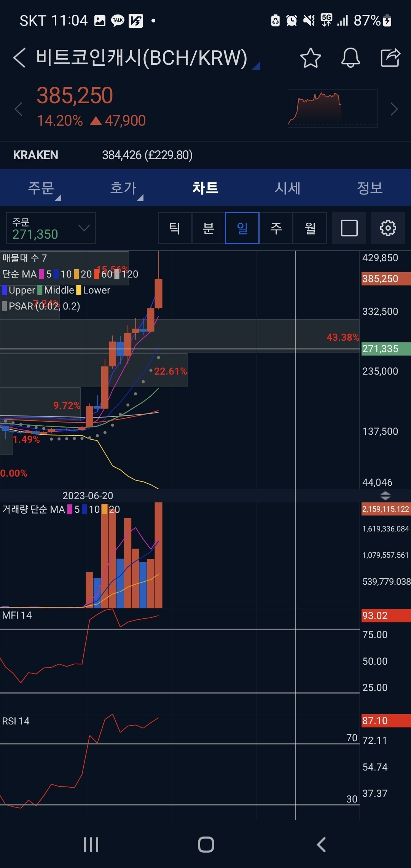Go to next coin with right chevron
This screenshot has width=411, height=868.
tap(394, 109)
